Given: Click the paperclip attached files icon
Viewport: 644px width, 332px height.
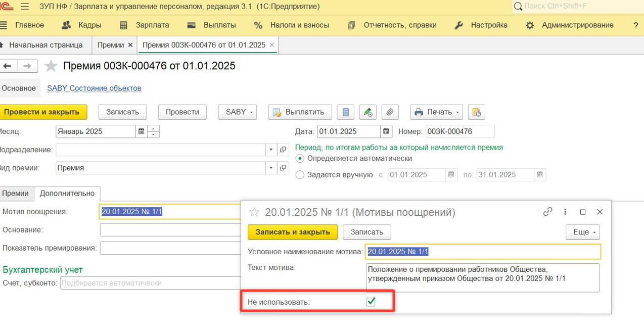Looking at the screenshot, I should click(390, 112).
